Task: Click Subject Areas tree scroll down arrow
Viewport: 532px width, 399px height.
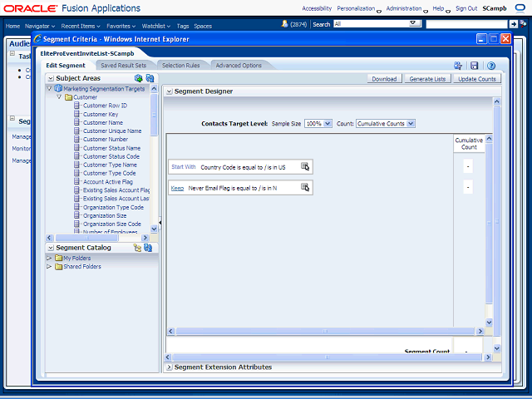Action: [154, 229]
